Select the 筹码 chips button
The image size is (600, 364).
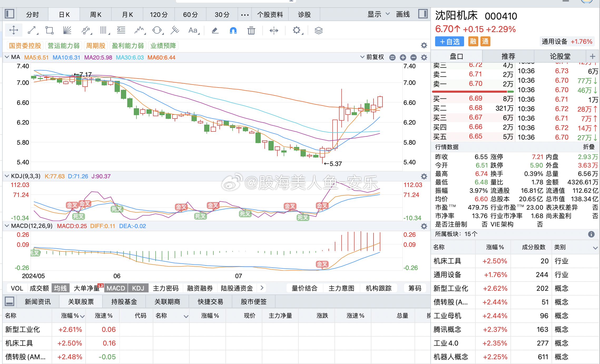415,288
